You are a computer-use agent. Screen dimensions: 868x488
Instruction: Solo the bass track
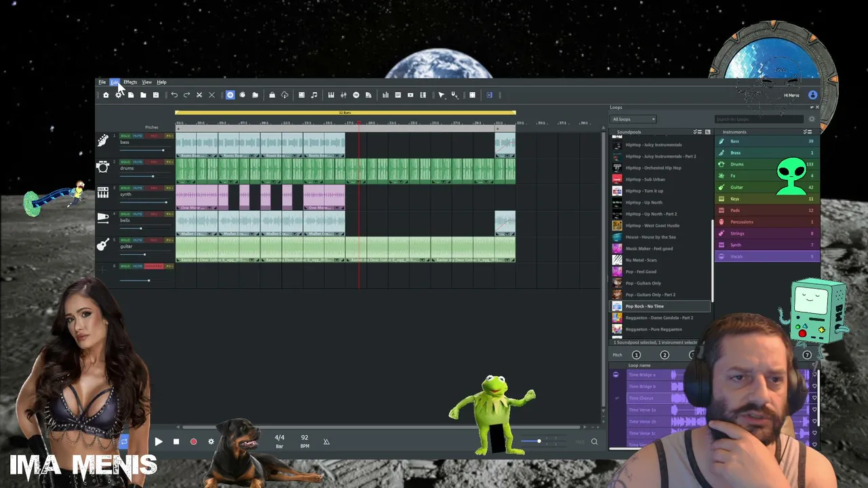(125, 136)
